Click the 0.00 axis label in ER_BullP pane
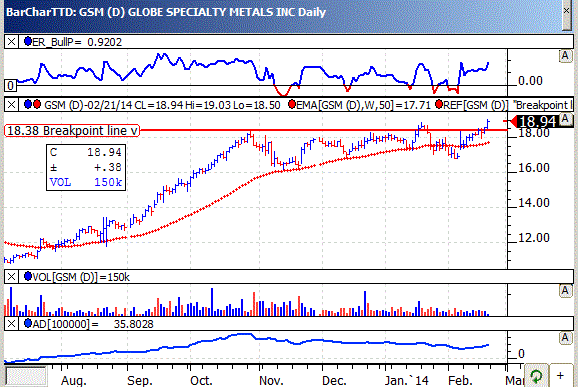The width and height of the screenshot is (578, 387). [530, 80]
